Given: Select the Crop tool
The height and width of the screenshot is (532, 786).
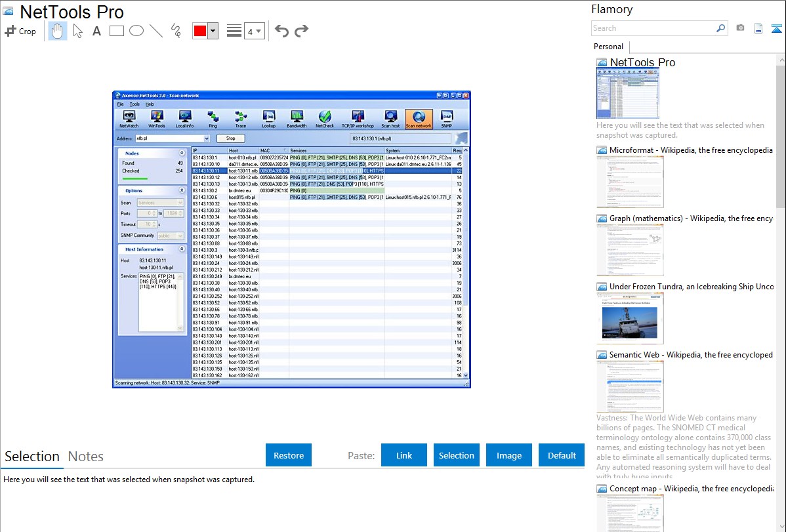Looking at the screenshot, I should click(x=20, y=31).
